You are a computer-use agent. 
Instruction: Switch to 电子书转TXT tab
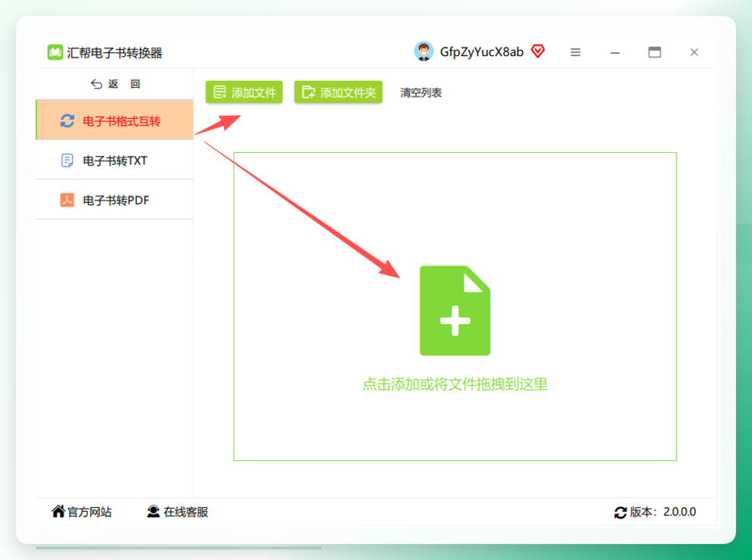(115, 160)
